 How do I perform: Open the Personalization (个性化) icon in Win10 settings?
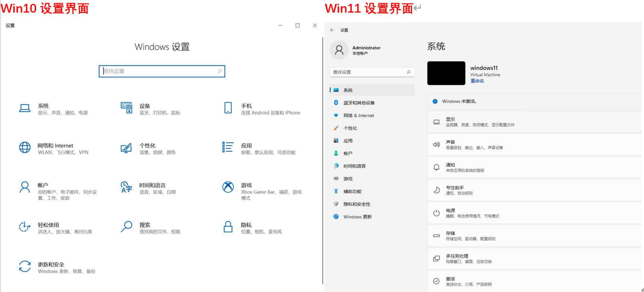(x=126, y=148)
